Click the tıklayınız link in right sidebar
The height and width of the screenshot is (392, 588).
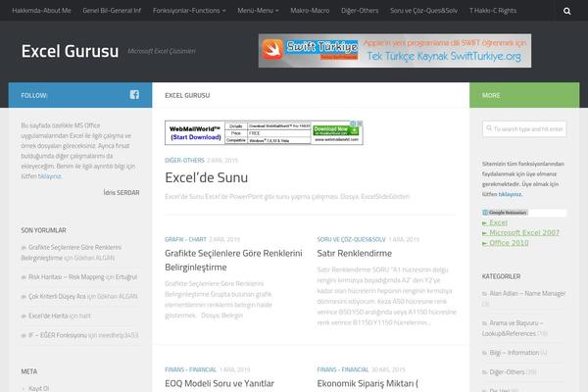point(510,194)
